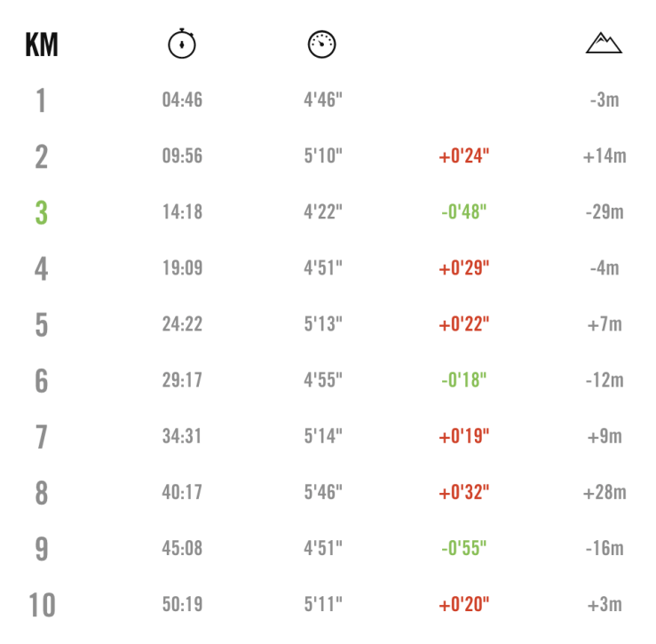
Task: Select kilometer 7 split row number
Action: (x=41, y=436)
